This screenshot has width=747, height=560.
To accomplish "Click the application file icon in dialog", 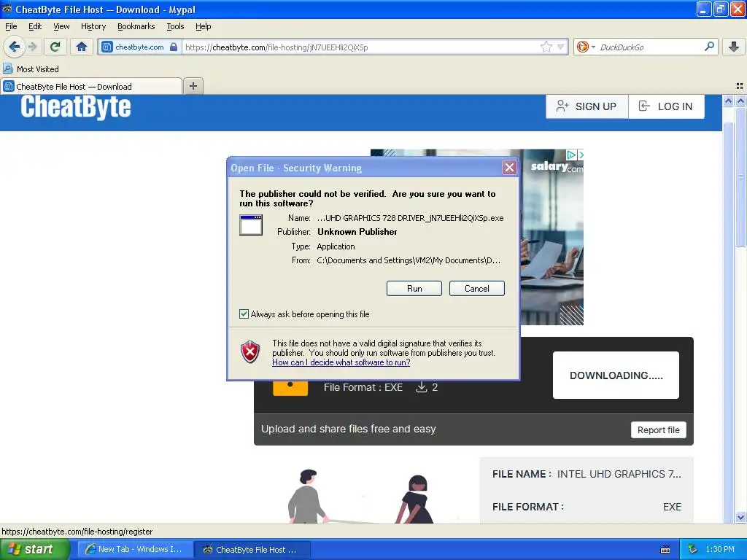I will pos(251,225).
